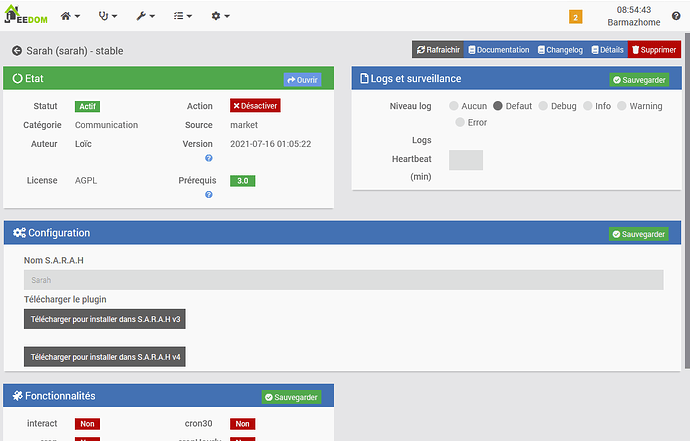Click the page vertical scrollbar
690x441 pixels.
(x=687, y=201)
